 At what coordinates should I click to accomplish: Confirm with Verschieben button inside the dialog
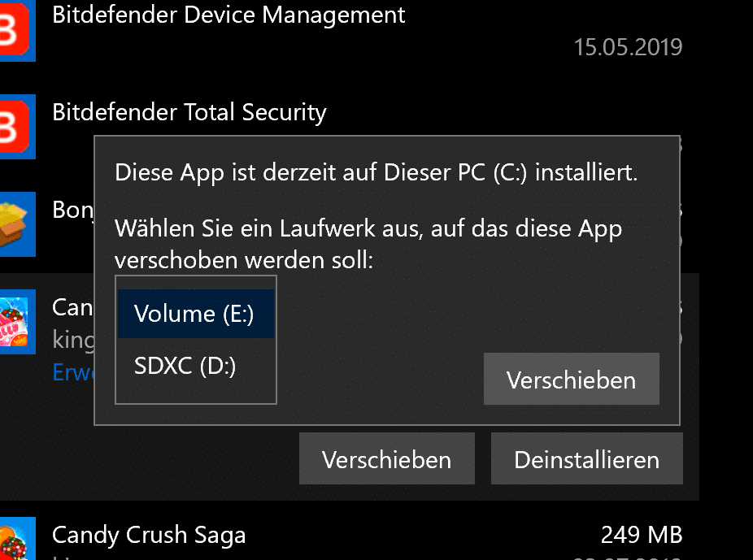(572, 379)
